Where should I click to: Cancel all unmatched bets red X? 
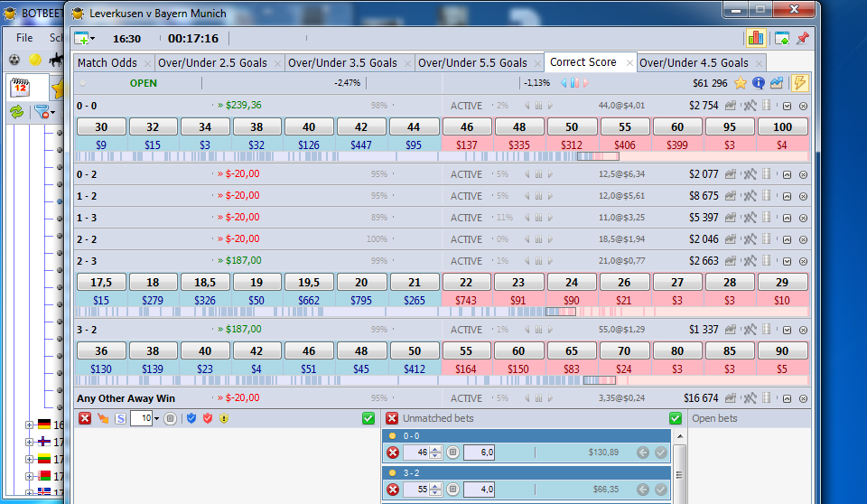coord(391,418)
